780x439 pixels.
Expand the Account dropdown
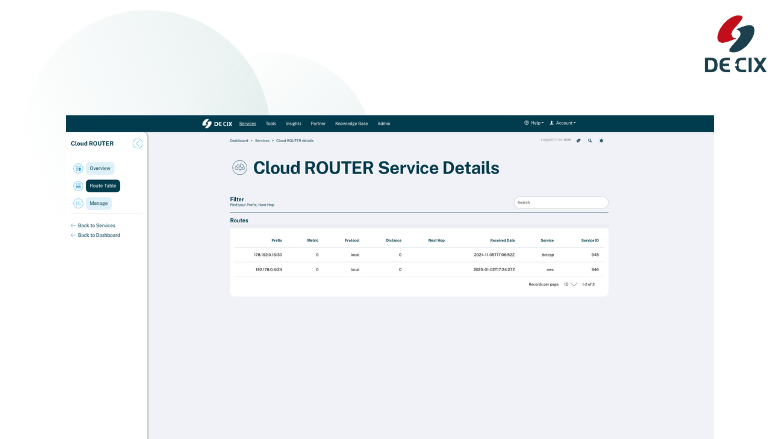click(562, 123)
